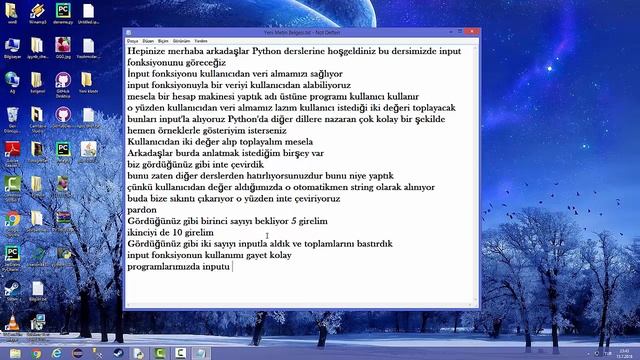640x360 pixels.
Task: Launch the GitHub Desktop shortcut icon
Action: click(63, 84)
